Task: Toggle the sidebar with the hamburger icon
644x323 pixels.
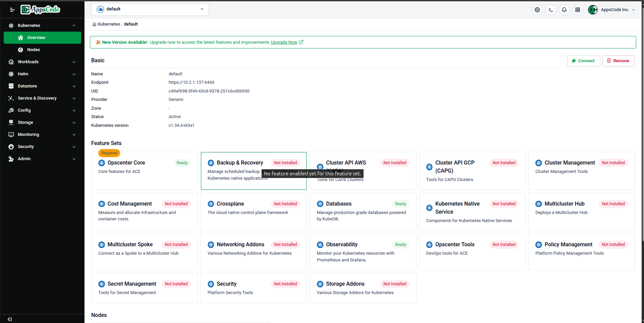Action: point(12,9)
